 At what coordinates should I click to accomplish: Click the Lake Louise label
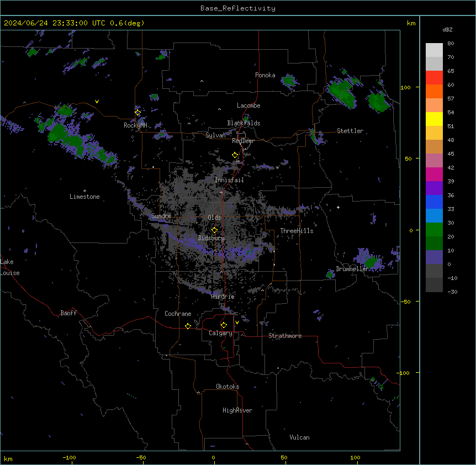[x=10, y=267]
